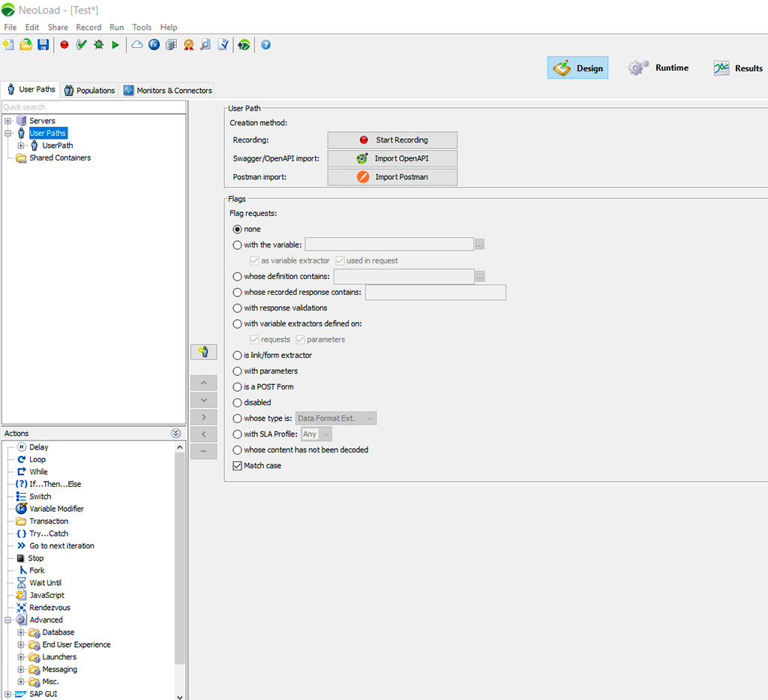The height and width of the screenshot is (700, 768).
Task: Open the File menu
Action: [x=10, y=28]
